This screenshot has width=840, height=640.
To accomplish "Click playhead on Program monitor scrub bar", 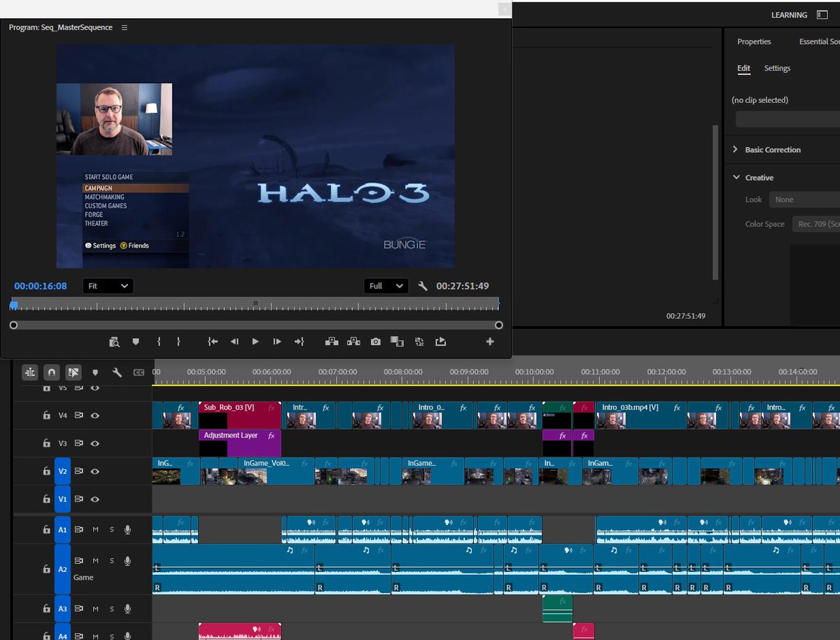I will pyautogui.click(x=13, y=305).
